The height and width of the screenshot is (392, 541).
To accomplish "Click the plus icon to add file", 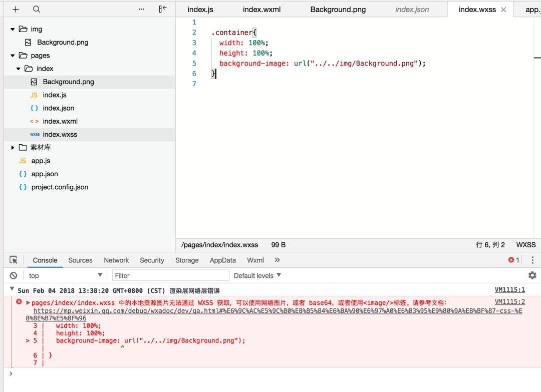I will (x=16, y=10).
